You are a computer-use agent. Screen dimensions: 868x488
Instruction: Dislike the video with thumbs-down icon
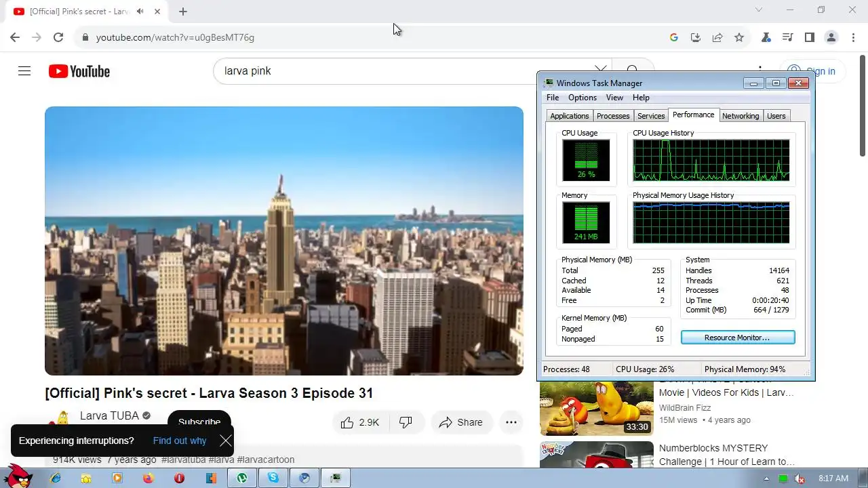[x=406, y=422]
